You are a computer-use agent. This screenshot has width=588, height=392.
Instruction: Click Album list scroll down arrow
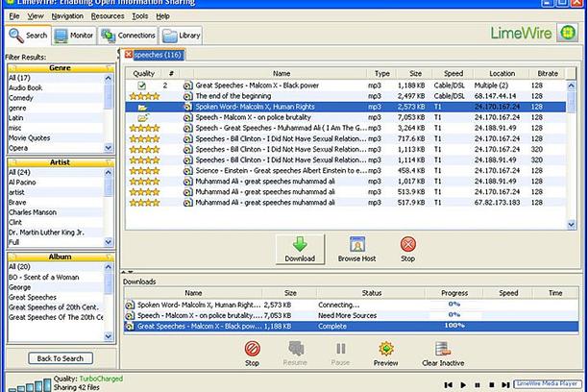pos(108,336)
